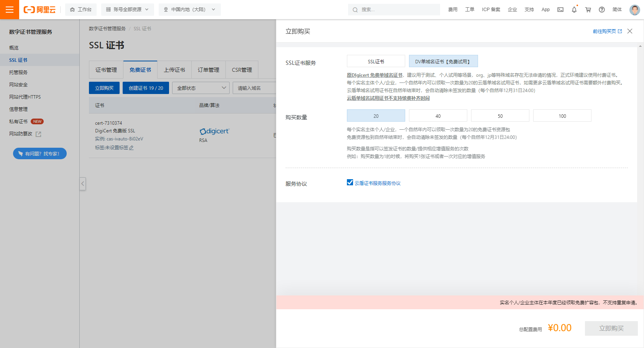Switch to the CSR管理 tab
Viewport: 644px width, 348px height.
(x=242, y=70)
